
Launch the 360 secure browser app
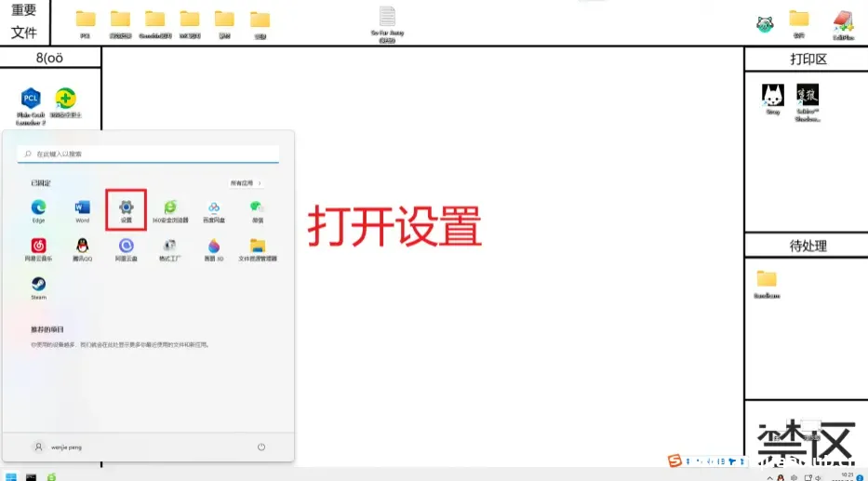click(170, 211)
